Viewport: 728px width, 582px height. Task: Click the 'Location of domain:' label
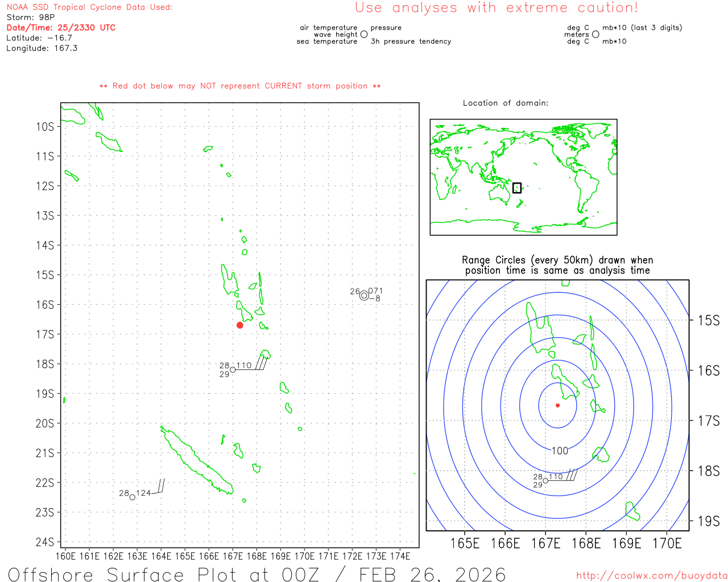(x=506, y=103)
